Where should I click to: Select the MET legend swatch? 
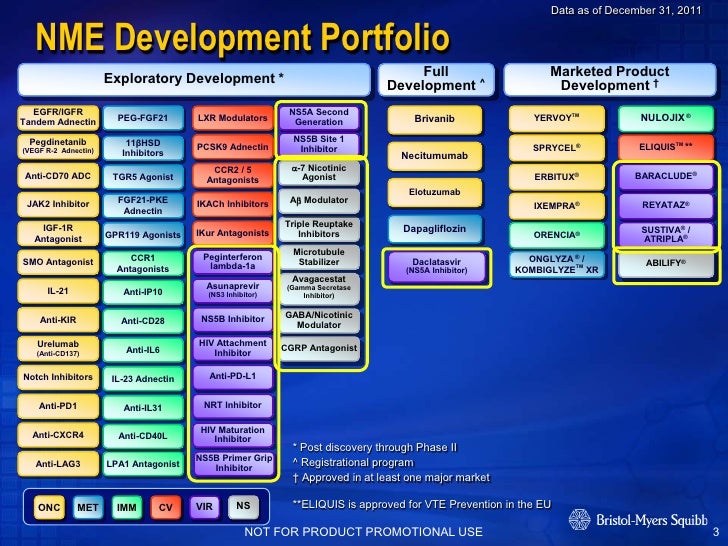point(88,507)
